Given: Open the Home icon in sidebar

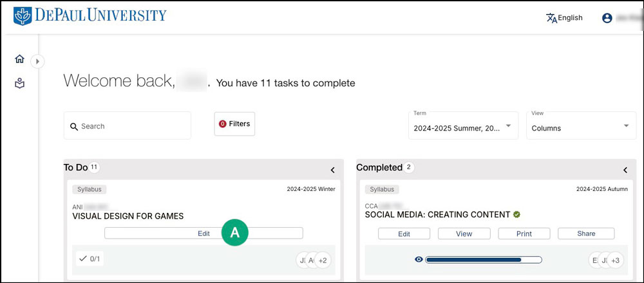Looking at the screenshot, I should (x=19, y=59).
